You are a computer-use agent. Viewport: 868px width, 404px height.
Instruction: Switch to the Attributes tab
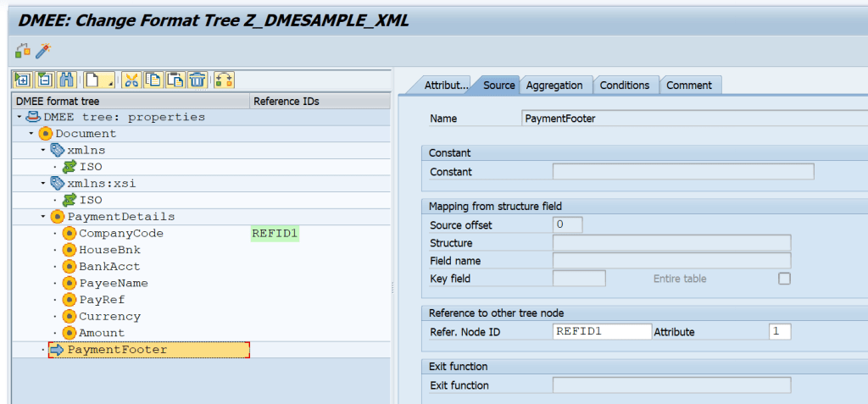tap(446, 86)
